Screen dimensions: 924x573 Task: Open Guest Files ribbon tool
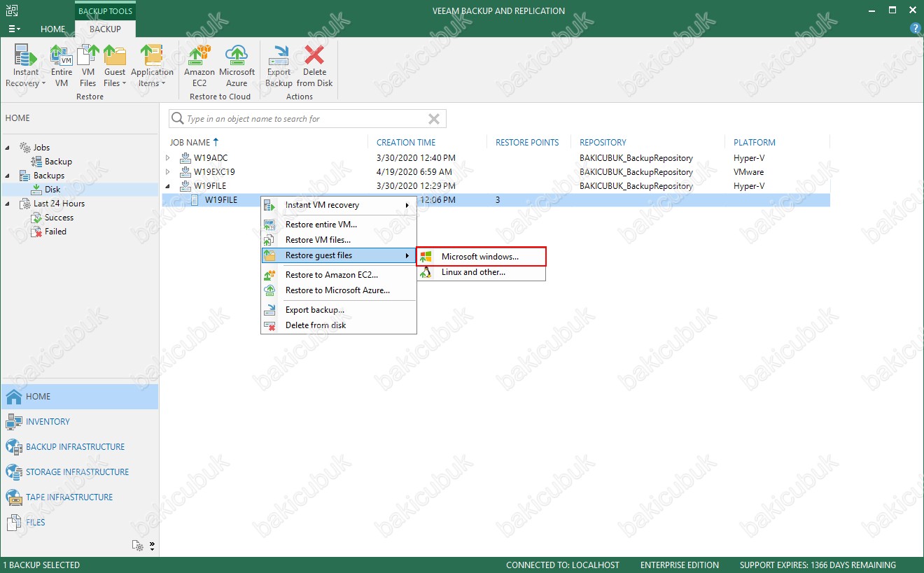(x=115, y=66)
